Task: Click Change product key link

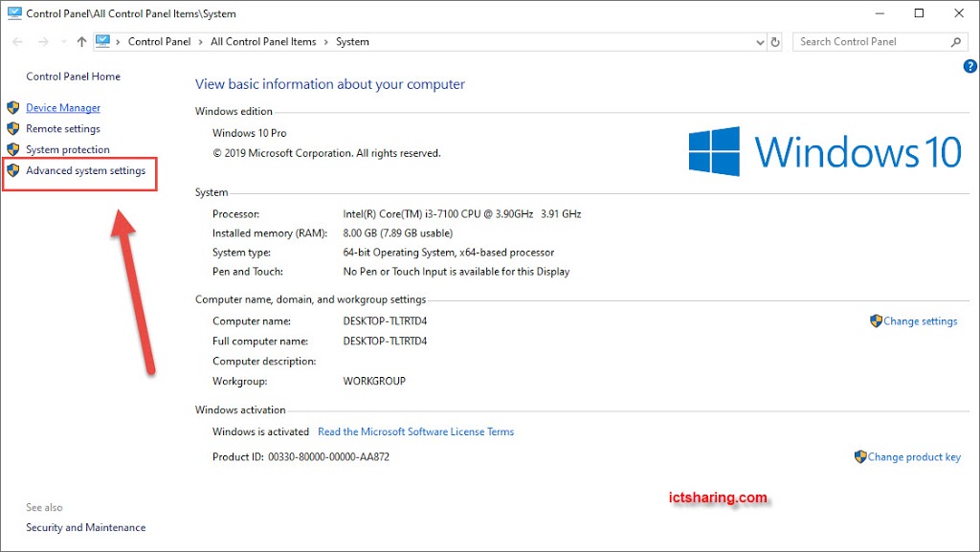Action: click(x=914, y=457)
